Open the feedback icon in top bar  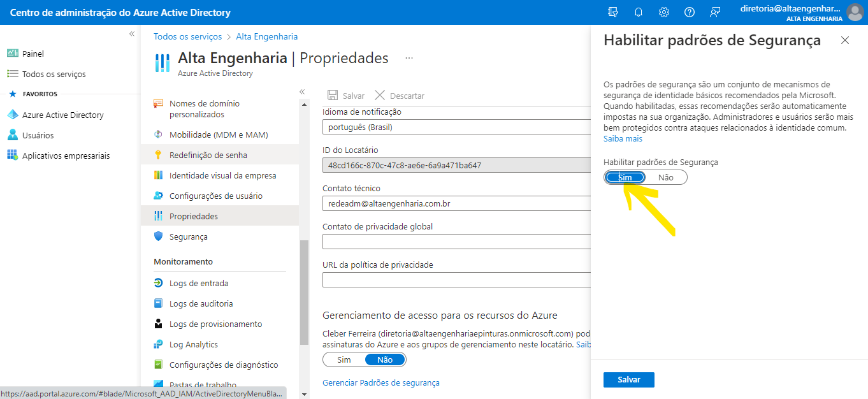[x=715, y=12]
